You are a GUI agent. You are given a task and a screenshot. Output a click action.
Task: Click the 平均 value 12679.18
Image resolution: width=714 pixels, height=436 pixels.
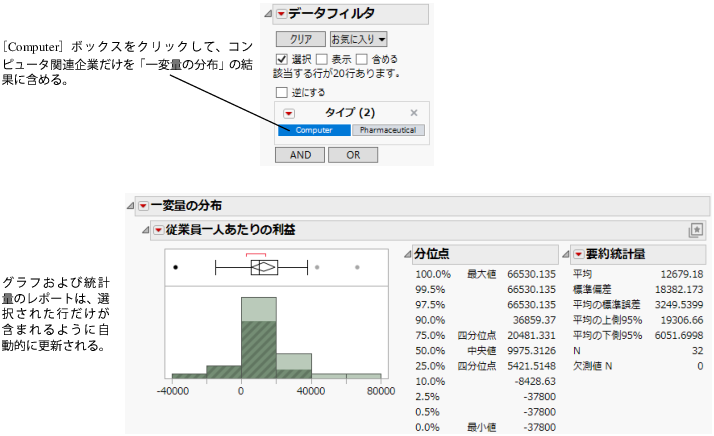[682, 274]
